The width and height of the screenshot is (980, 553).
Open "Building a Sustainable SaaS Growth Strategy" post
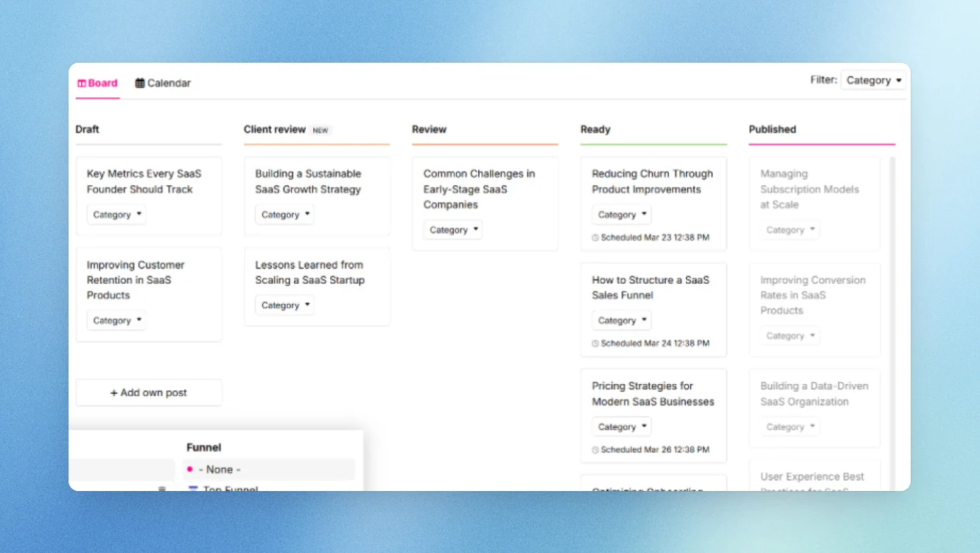pos(308,181)
